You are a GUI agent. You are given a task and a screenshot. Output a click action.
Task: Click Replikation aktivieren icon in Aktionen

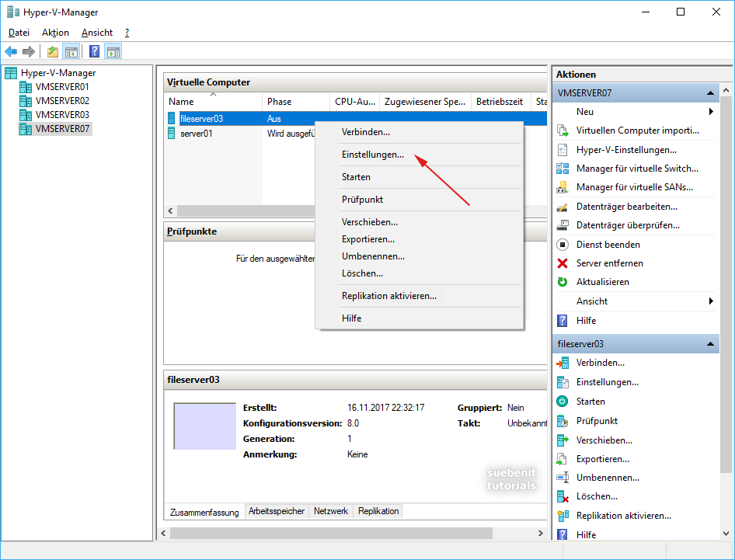click(x=563, y=516)
